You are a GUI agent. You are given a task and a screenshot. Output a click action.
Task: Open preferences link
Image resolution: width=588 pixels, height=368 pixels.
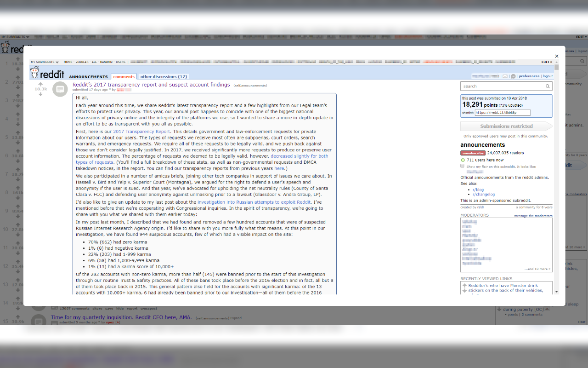[529, 76]
